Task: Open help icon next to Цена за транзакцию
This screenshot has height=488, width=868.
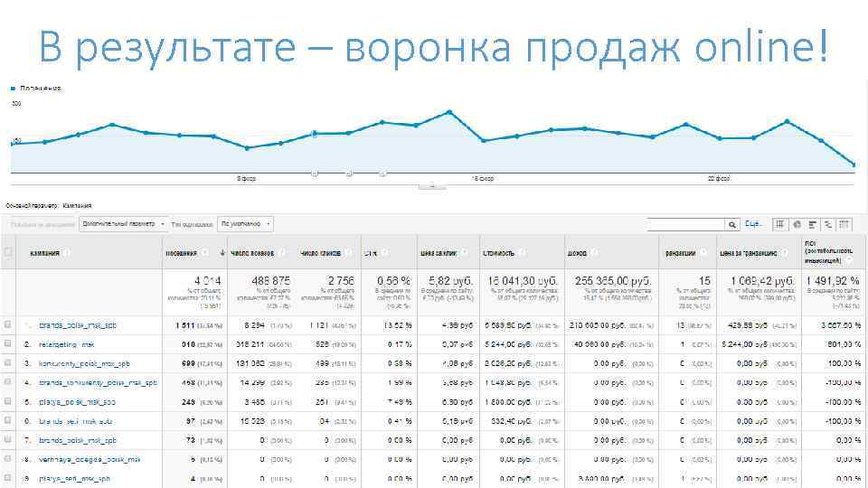Action: 785,253
